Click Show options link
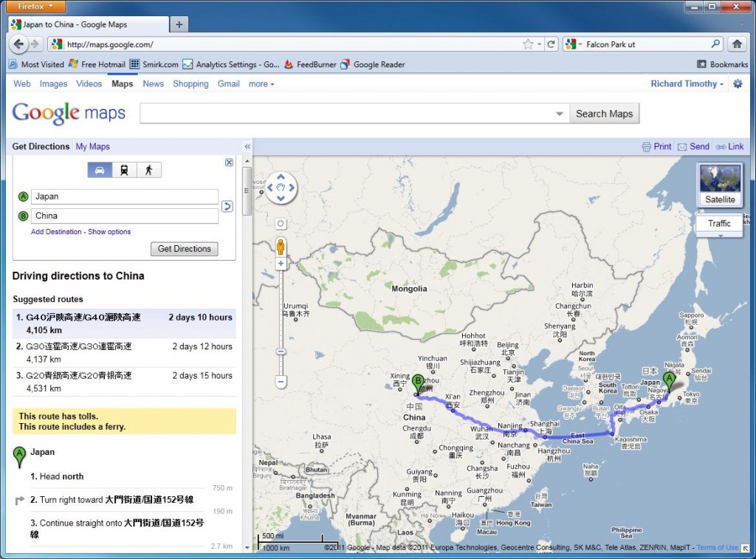The width and height of the screenshot is (756, 559). click(109, 232)
